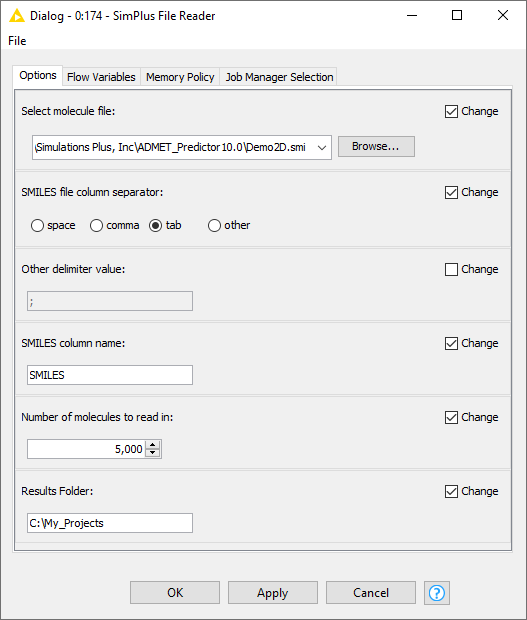Click Browse to choose molecule file
The image size is (527, 620).
click(376, 146)
